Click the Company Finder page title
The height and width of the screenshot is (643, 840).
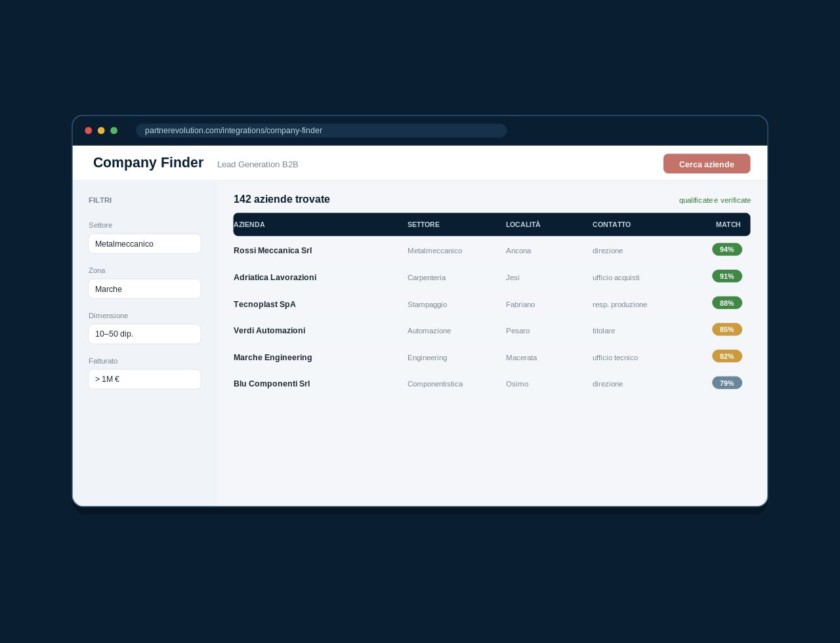coord(148,163)
